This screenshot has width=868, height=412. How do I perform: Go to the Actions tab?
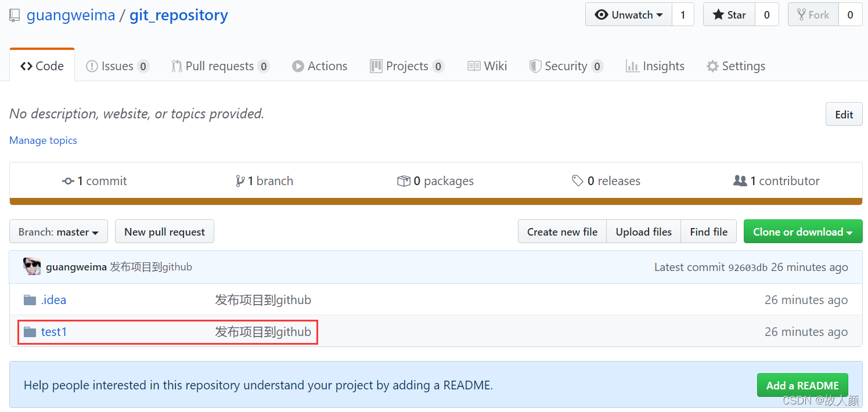coord(320,66)
